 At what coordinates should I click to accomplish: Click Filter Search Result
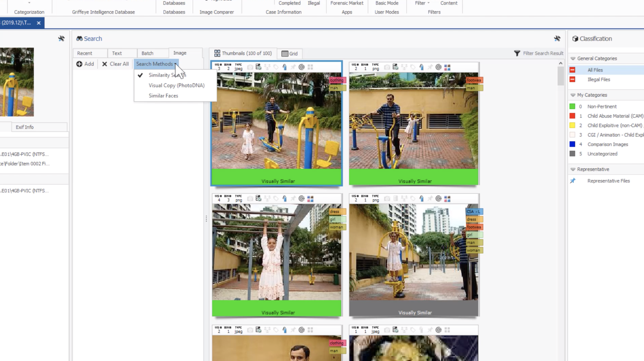pyautogui.click(x=543, y=53)
